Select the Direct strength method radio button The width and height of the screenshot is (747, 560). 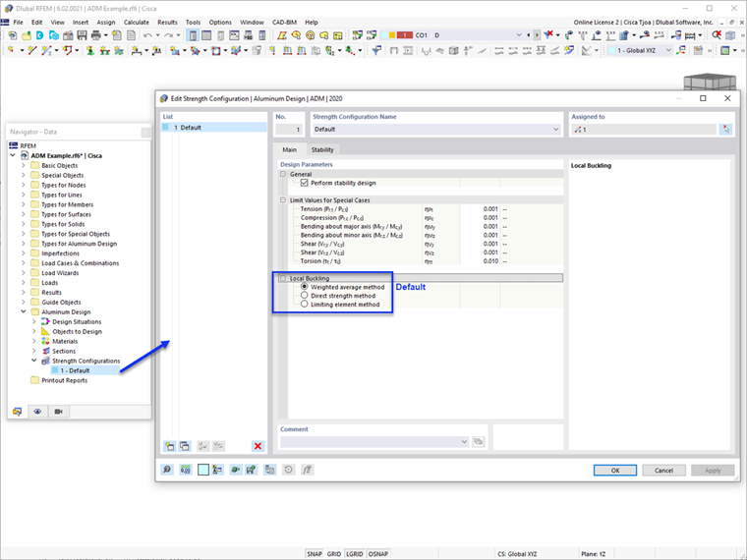[x=305, y=296]
